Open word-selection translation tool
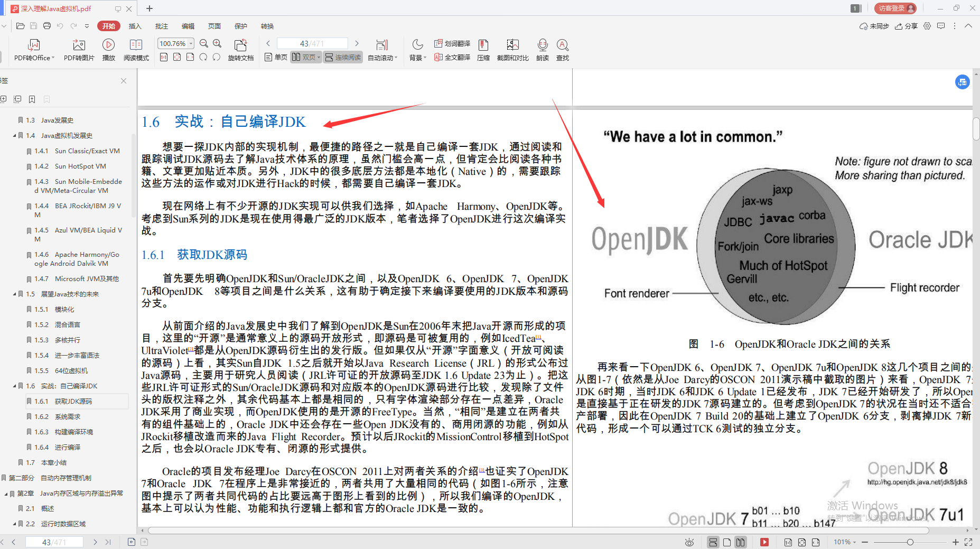The width and height of the screenshot is (980, 549). (x=452, y=43)
